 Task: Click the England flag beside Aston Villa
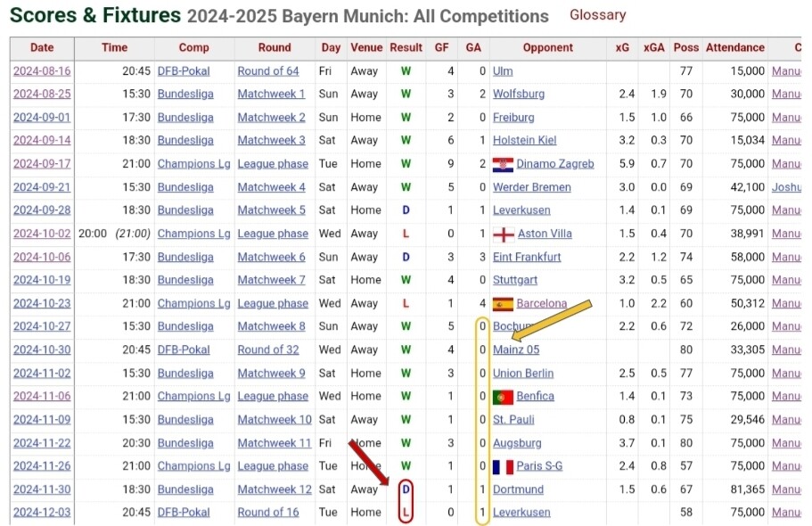pos(504,234)
